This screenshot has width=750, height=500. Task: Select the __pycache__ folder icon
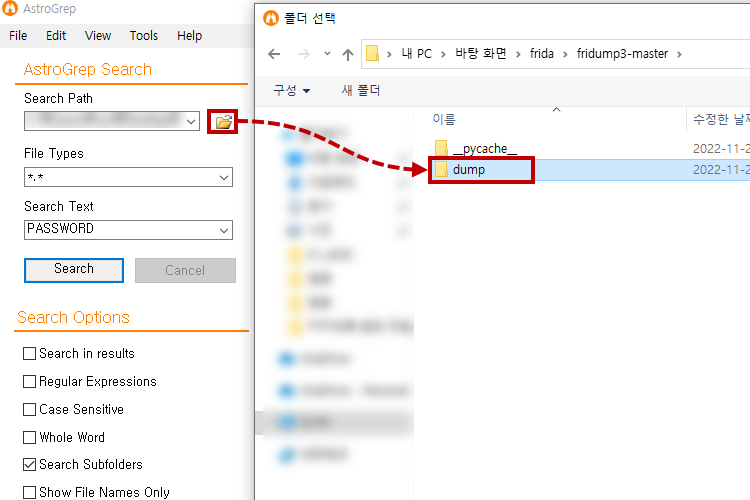(441, 148)
